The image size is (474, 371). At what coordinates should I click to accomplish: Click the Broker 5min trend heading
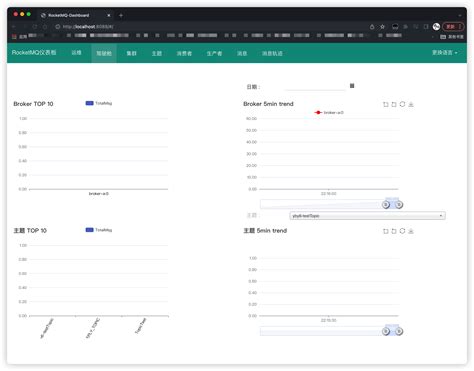[x=268, y=104]
